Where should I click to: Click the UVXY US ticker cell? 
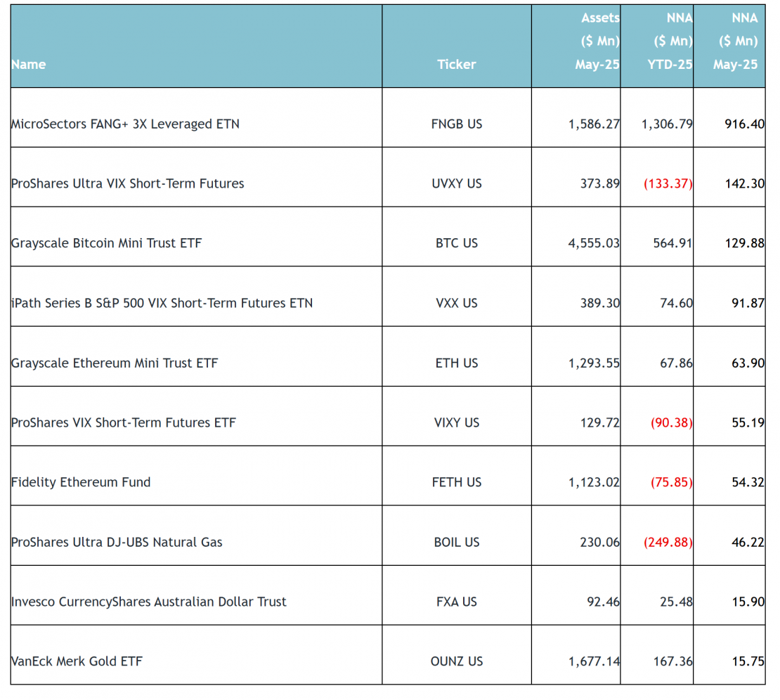[x=456, y=184]
